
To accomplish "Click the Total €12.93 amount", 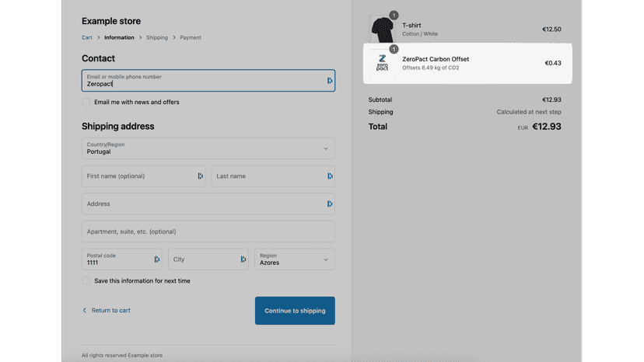I will pyautogui.click(x=547, y=127).
